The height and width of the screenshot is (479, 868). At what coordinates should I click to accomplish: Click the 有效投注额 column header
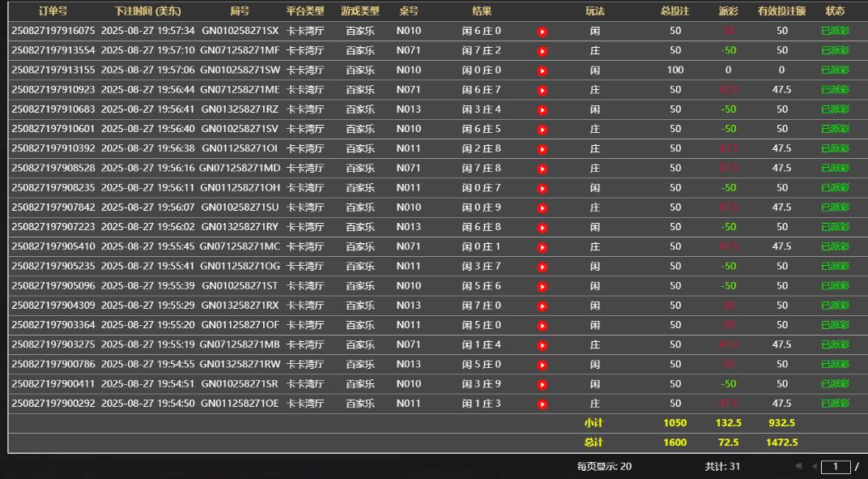(781, 11)
